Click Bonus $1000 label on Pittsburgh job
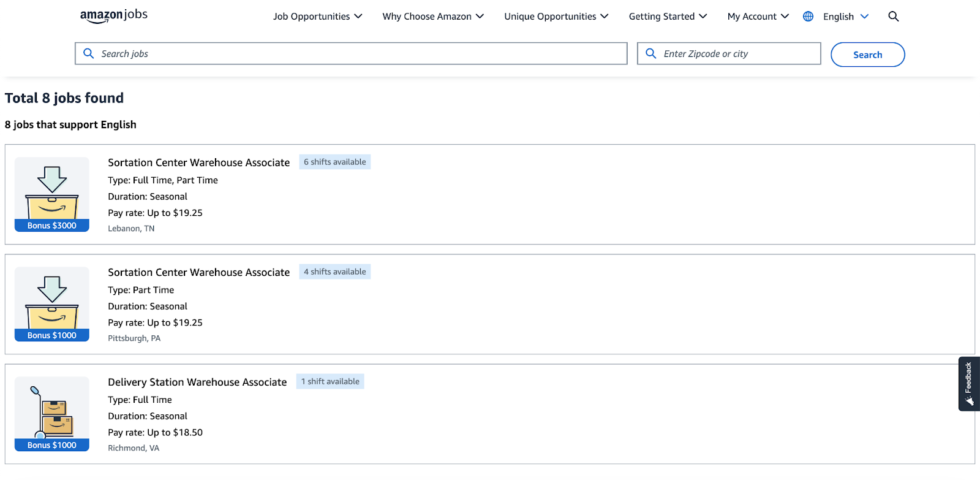This screenshot has height=480, width=980. pyautogui.click(x=52, y=335)
